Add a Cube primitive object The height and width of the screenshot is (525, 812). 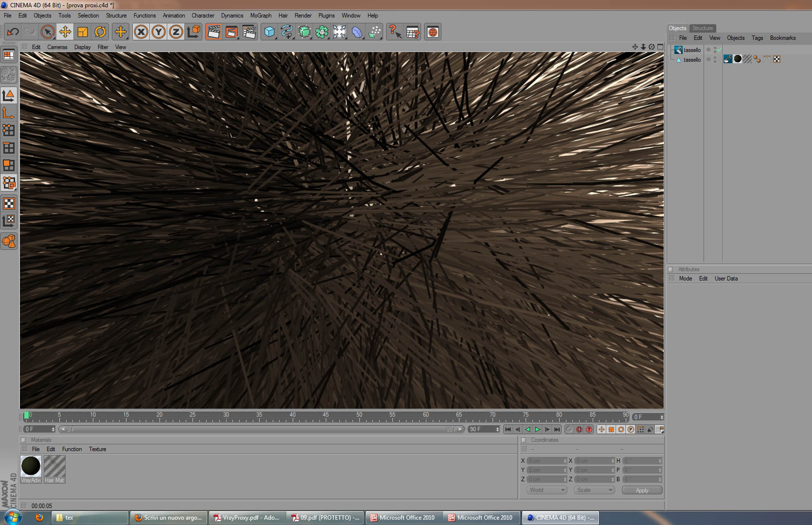click(x=269, y=32)
